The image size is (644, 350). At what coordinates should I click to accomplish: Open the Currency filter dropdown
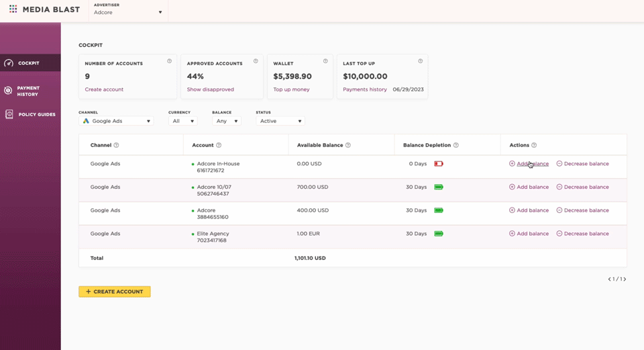tap(183, 121)
